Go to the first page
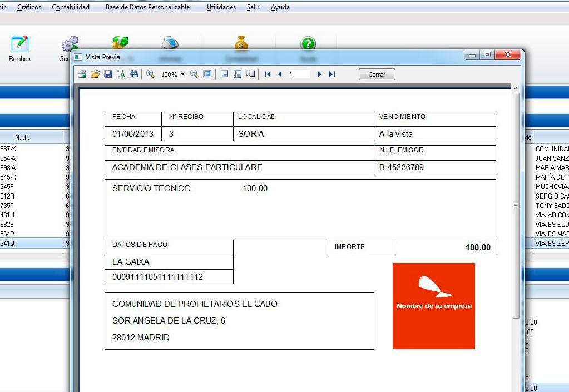569x392 pixels. (268, 74)
